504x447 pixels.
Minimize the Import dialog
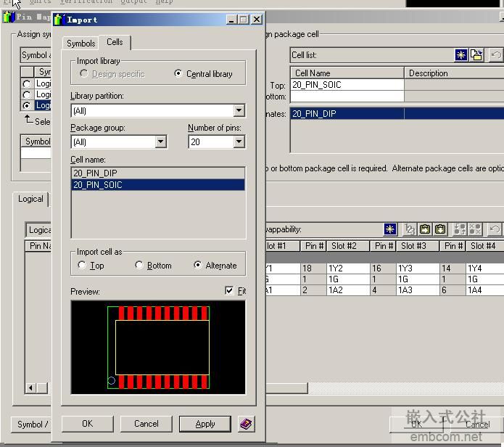tap(232, 20)
